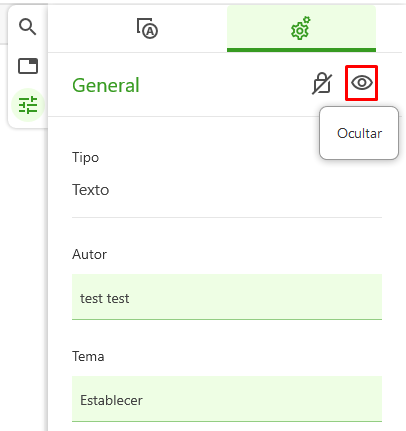This screenshot has height=431, width=406.
Task: Click the divider line below Texto
Action: 227,217
